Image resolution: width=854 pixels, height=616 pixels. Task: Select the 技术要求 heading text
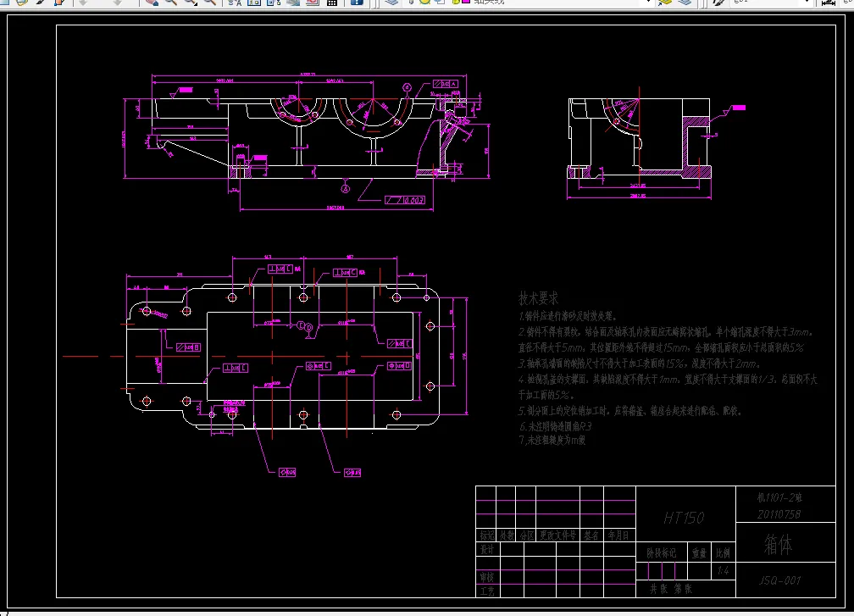click(538, 298)
